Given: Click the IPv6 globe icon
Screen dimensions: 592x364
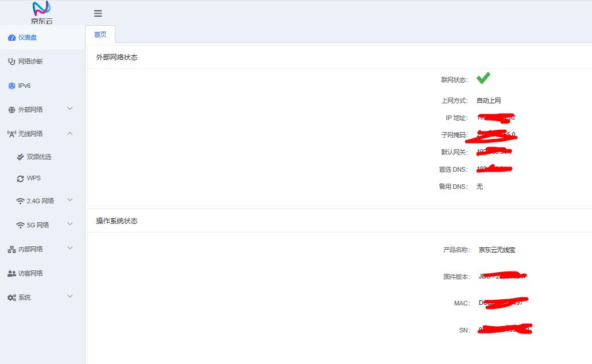Looking at the screenshot, I should coord(11,86).
